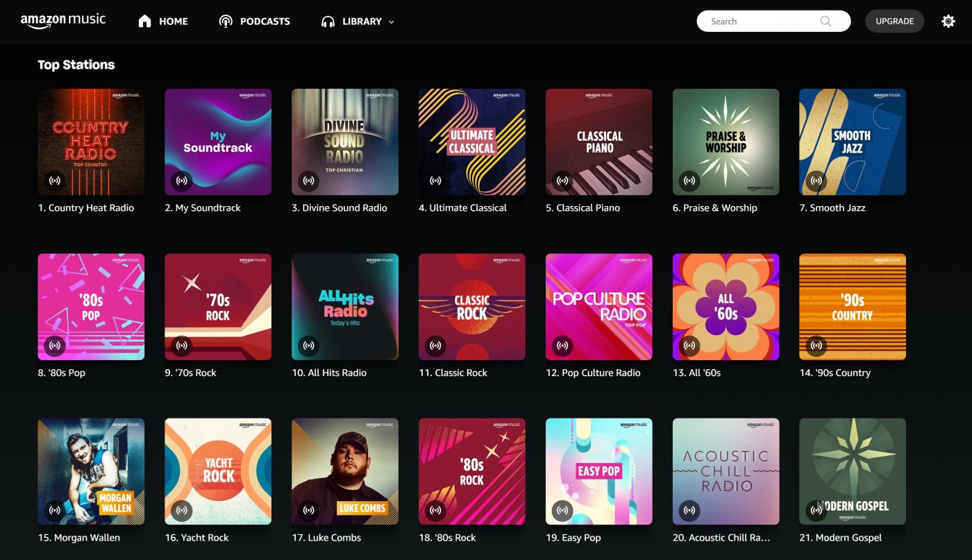Open the settings gear icon
The width and height of the screenshot is (972, 560).
tap(948, 22)
